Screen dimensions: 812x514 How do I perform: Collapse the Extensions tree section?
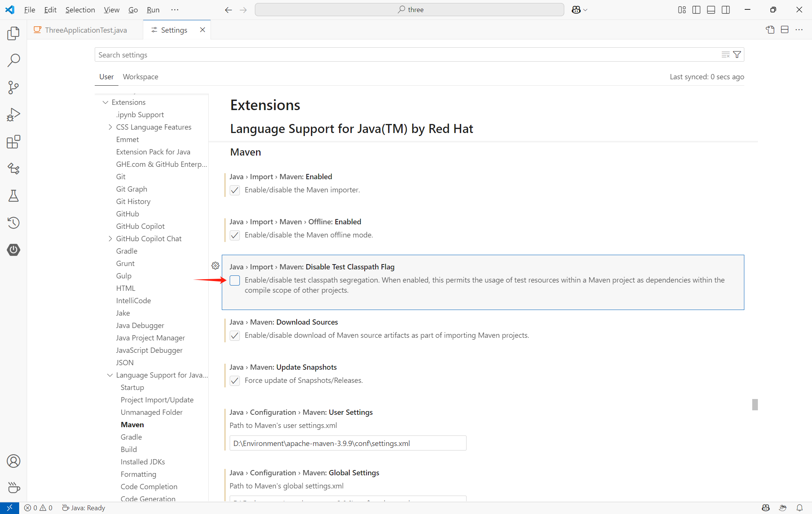pyautogui.click(x=106, y=102)
